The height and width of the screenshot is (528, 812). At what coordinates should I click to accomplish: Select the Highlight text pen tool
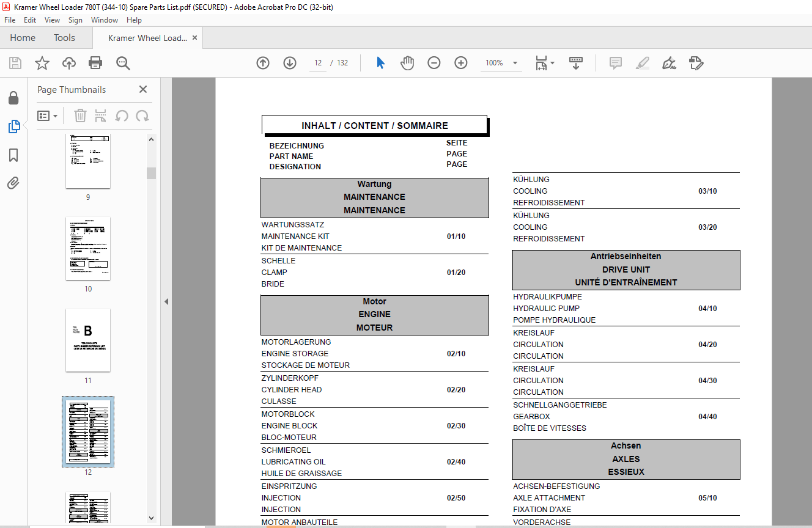tap(643, 63)
